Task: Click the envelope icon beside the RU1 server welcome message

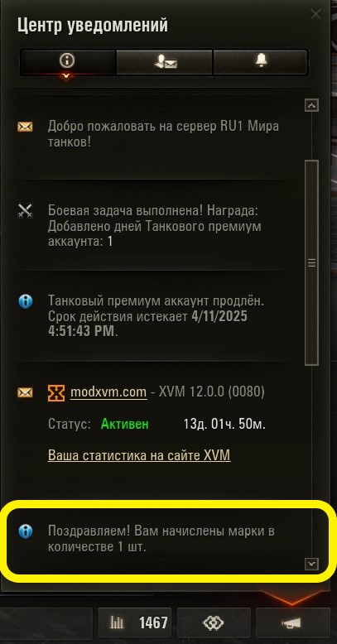Action: (x=25, y=127)
